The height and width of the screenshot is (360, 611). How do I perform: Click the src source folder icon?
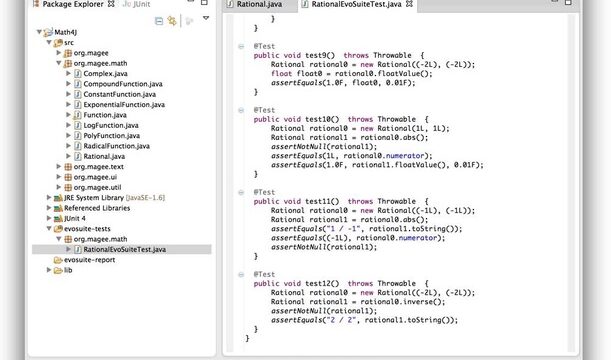click(x=58, y=42)
